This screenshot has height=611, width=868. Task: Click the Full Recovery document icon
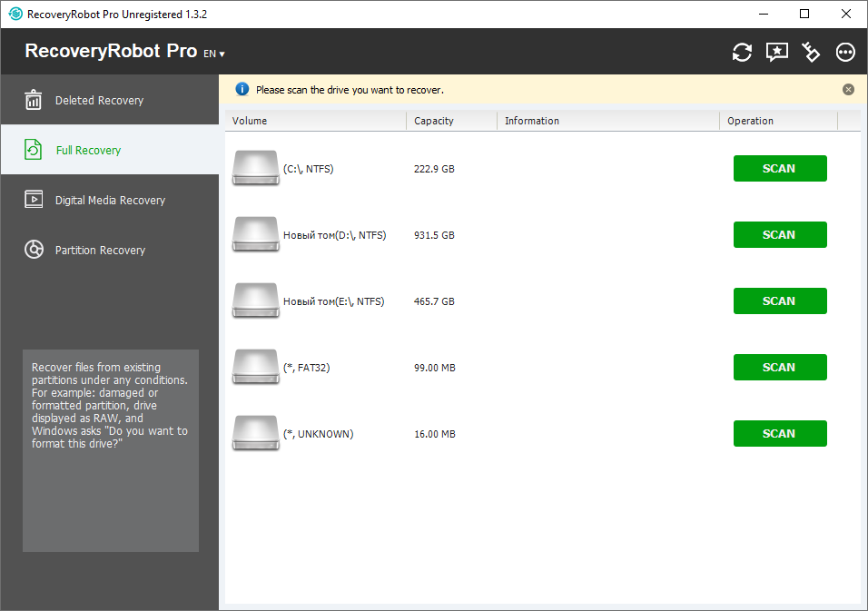pos(34,150)
